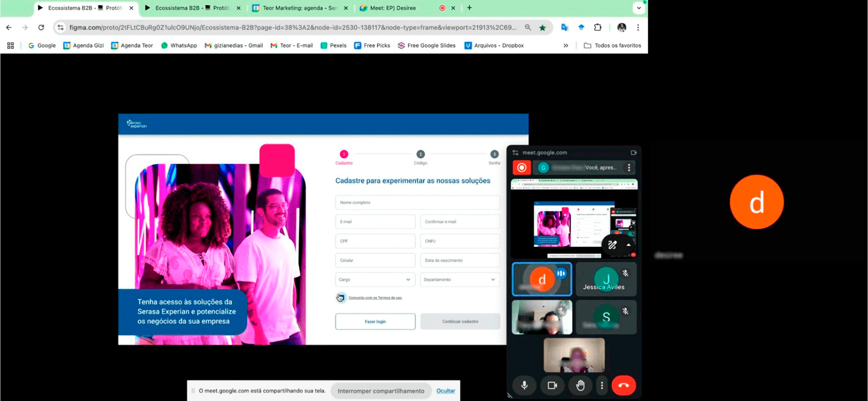The image size is (868, 401).
Task: Show more bookmarks with double chevron
Action: tap(565, 46)
